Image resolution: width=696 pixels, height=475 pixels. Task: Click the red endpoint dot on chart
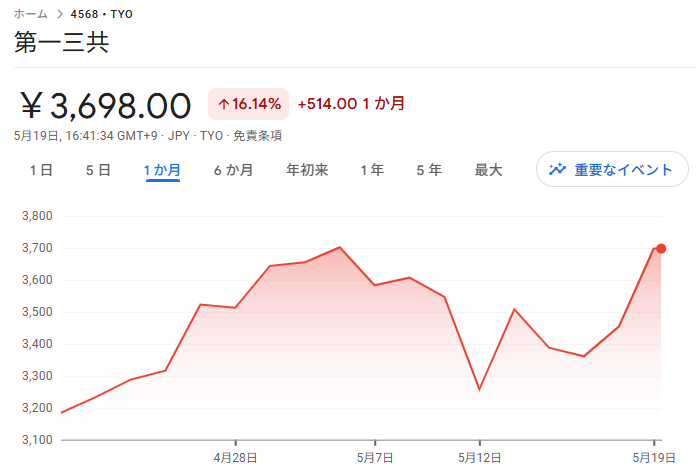(x=661, y=249)
